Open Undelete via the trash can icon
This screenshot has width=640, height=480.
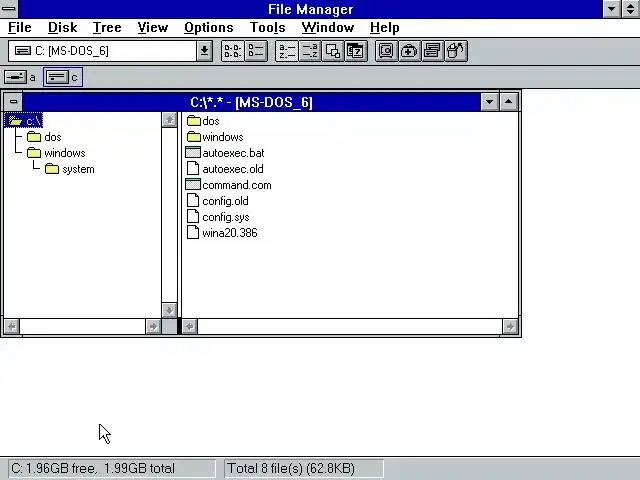(456, 51)
